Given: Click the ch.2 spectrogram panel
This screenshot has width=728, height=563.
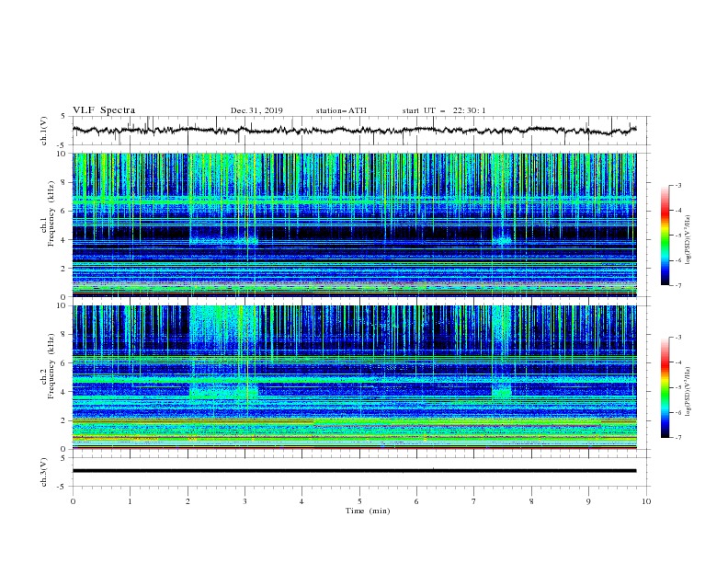Looking at the screenshot, I should coord(354,377).
